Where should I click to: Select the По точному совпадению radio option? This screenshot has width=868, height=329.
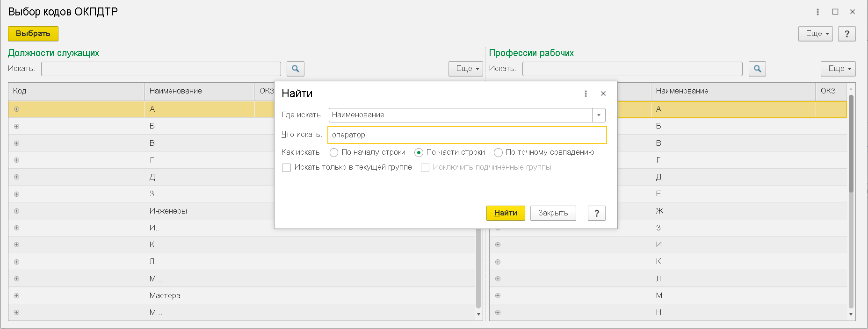[498, 152]
